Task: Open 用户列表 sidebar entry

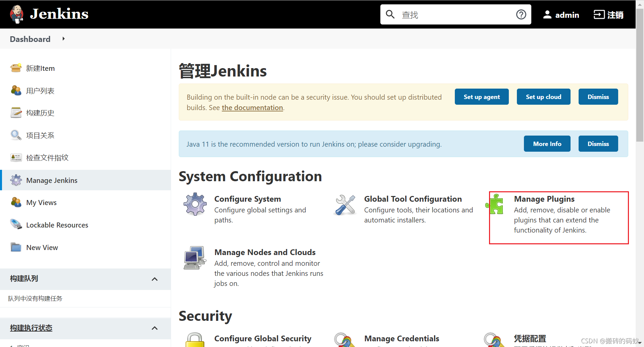Action: [x=40, y=91]
